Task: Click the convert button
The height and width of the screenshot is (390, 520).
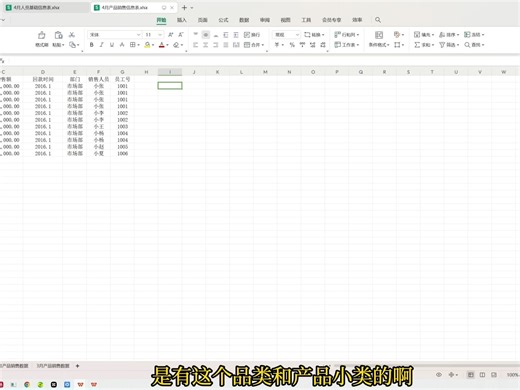Action: [314, 35]
